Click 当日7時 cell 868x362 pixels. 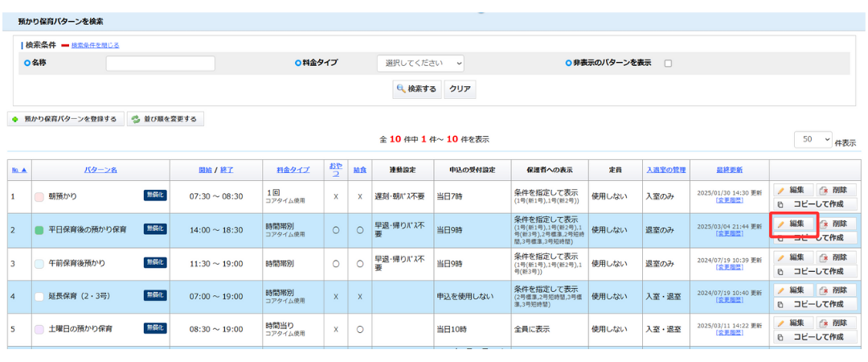point(449,196)
